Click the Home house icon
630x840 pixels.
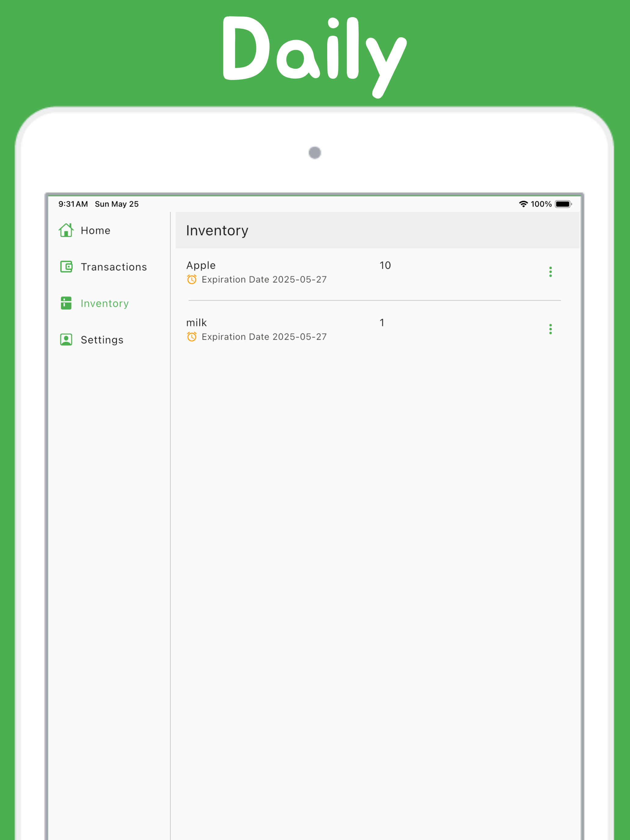[66, 230]
